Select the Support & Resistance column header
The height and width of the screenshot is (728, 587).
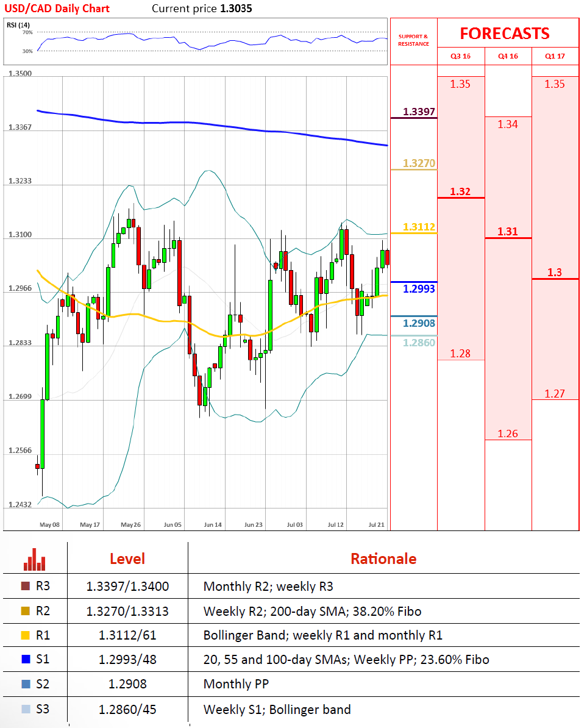pos(413,40)
